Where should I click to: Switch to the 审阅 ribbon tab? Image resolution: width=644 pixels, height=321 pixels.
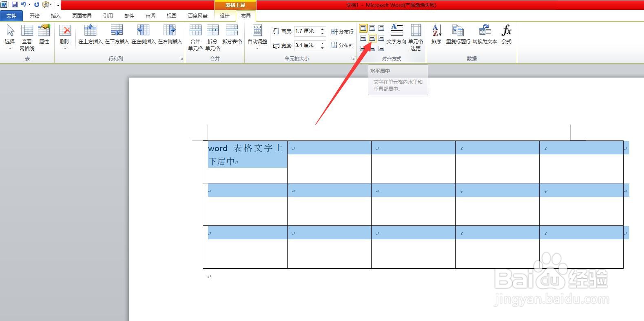pyautogui.click(x=150, y=16)
